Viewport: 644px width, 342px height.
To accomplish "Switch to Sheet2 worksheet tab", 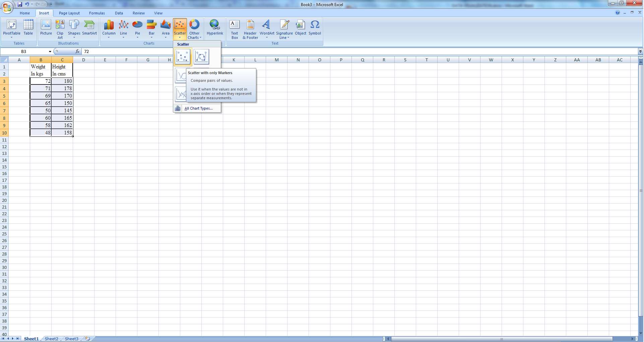I will tap(51, 339).
